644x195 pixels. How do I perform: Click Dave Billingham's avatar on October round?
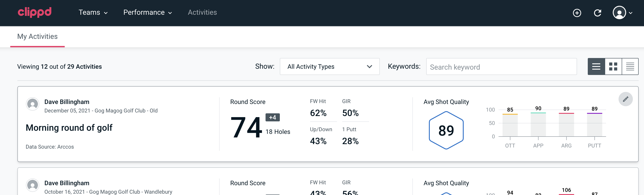[33, 185]
